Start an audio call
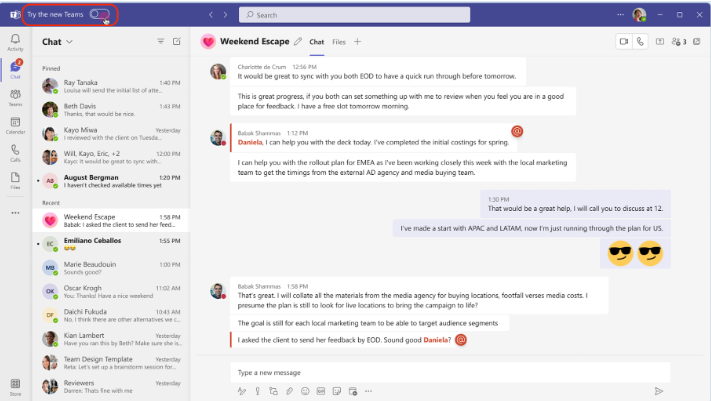Viewport: 711px width, 401px height. point(640,42)
